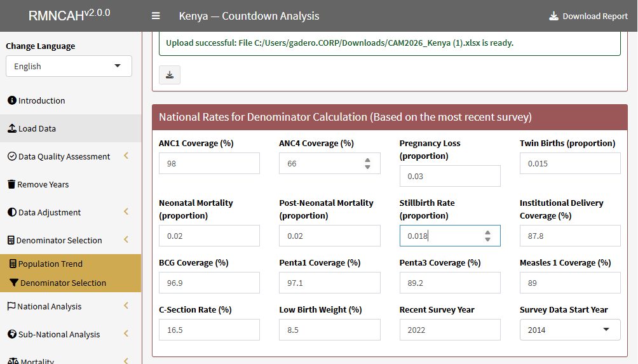Click the Download Report link
638x364 pixels.
coord(588,17)
